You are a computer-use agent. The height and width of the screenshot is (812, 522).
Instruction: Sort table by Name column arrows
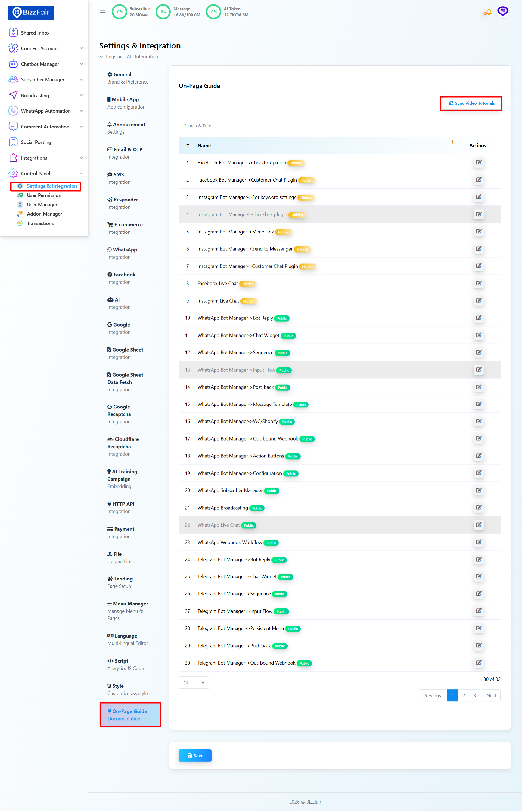point(452,142)
